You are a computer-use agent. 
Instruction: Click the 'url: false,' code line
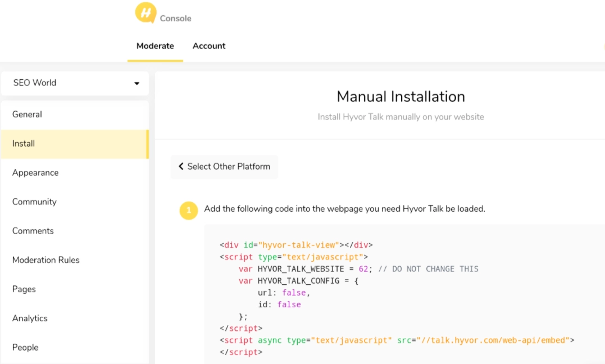(x=284, y=293)
